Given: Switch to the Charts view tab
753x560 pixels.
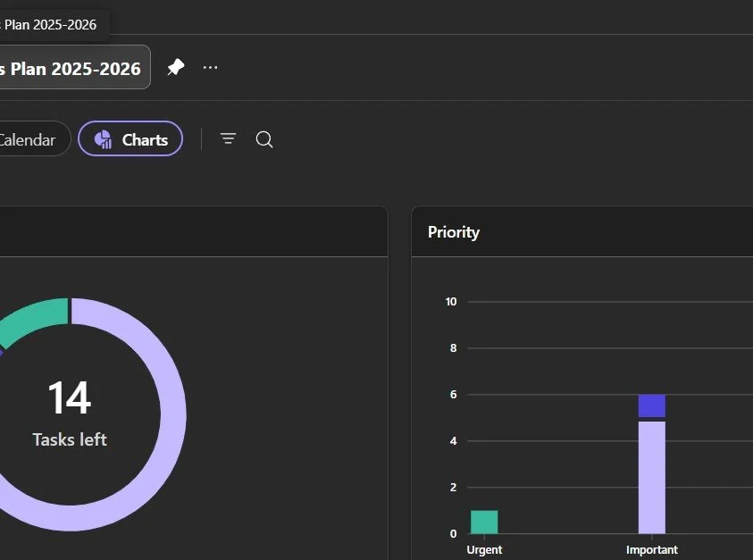Looking at the screenshot, I should [130, 138].
